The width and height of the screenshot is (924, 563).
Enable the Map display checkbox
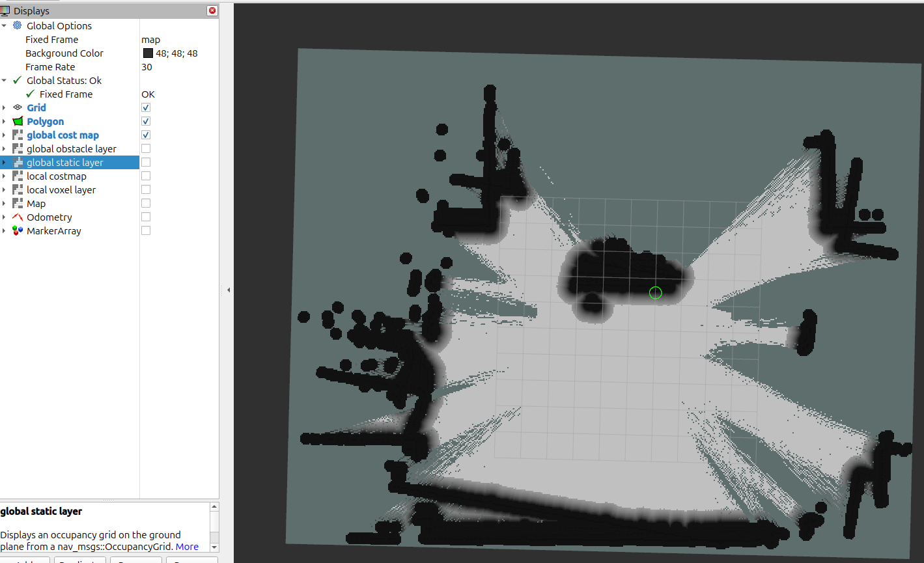point(146,203)
